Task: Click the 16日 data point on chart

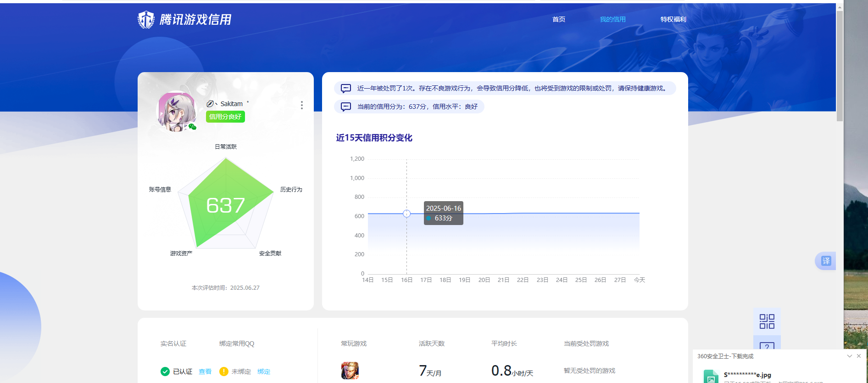Action: (406, 214)
